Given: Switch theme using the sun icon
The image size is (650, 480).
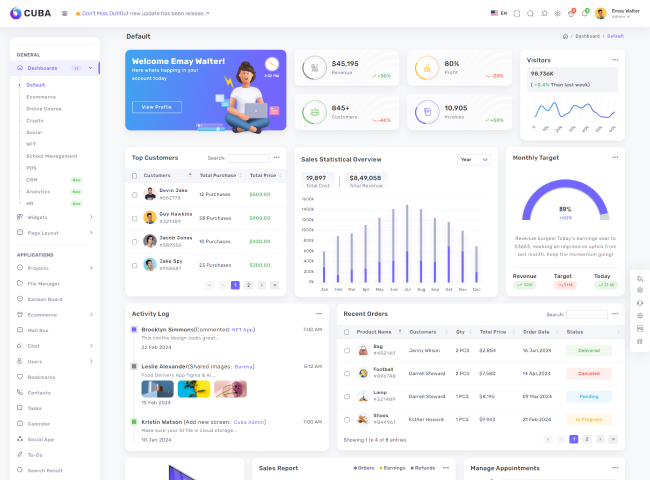Looking at the screenshot, I should pyautogui.click(x=558, y=14).
